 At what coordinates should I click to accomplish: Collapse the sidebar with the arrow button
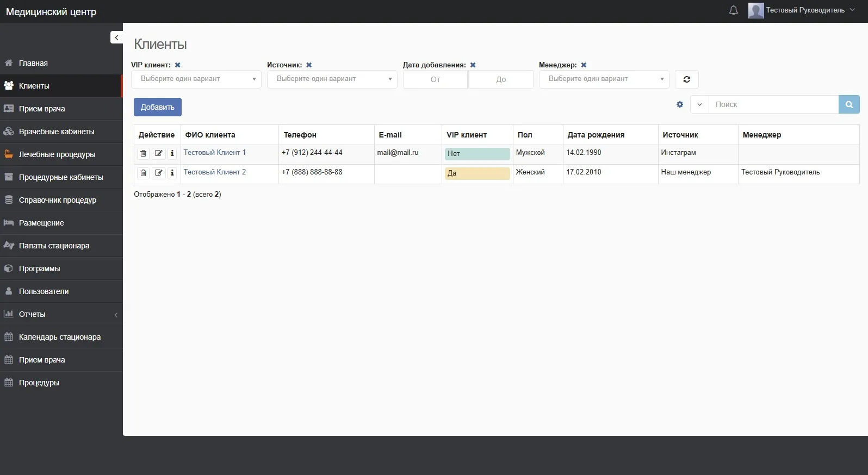pos(116,37)
